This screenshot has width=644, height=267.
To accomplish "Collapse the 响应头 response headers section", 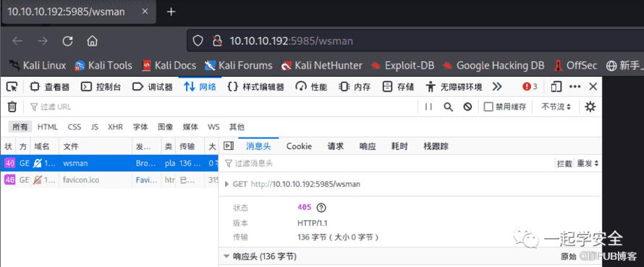I will pos(226,256).
